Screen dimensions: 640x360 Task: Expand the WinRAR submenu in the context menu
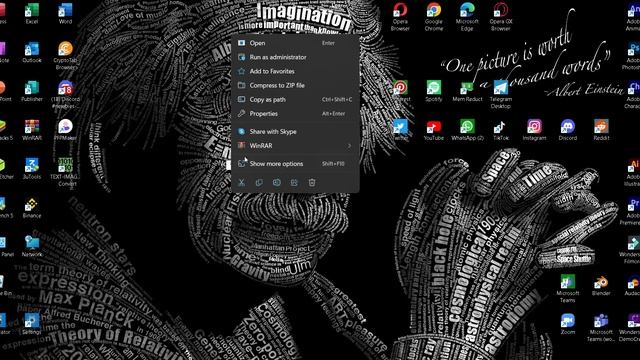295,145
